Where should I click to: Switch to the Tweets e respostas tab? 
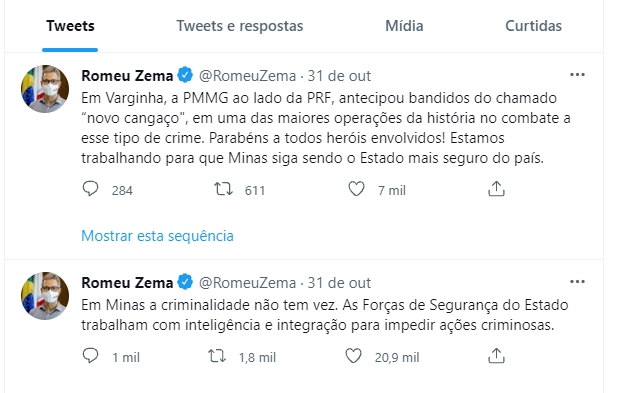pos(240,26)
